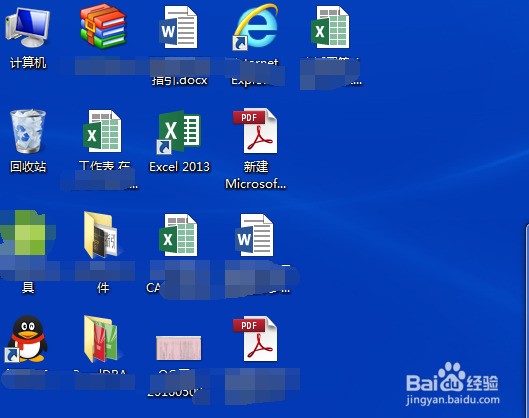Launch the QQ penguin shortcut
The height and width of the screenshot is (418, 529).
pos(27,339)
